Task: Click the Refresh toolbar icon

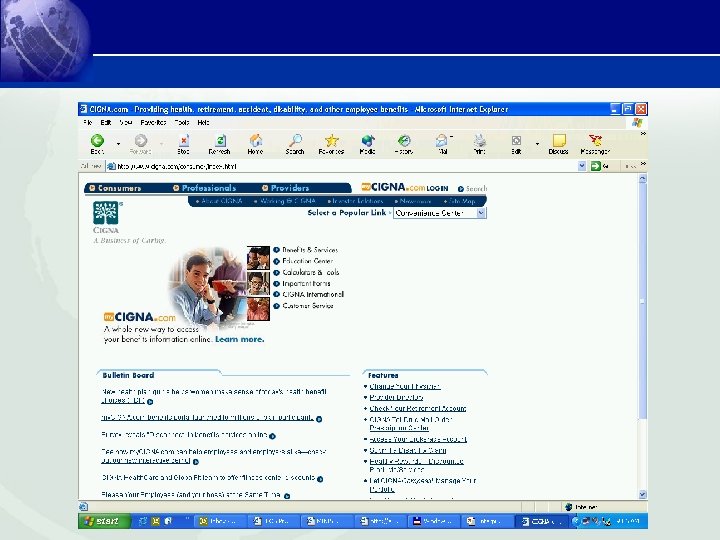Action: click(219, 144)
